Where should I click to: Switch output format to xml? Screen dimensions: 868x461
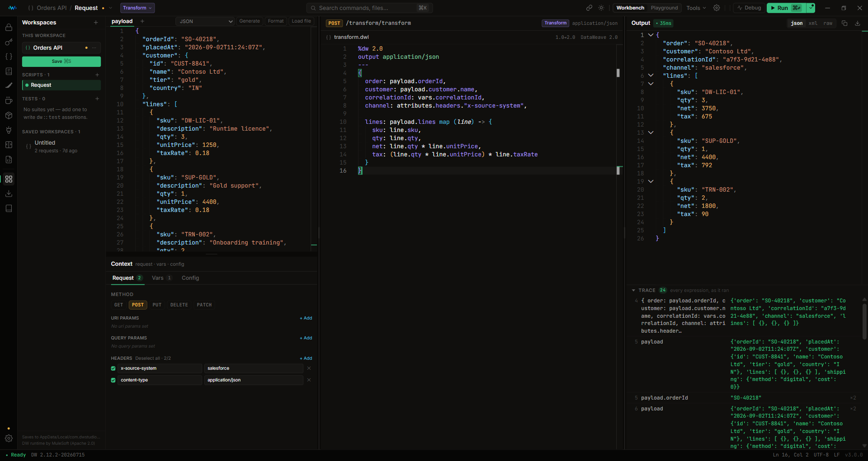[813, 23]
